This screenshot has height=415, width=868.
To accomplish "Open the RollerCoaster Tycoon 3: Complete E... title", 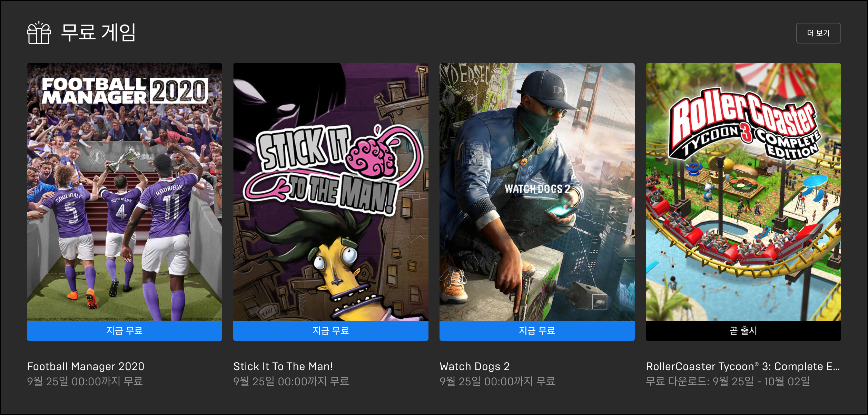I will pyautogui.click(x=743, y=366).
